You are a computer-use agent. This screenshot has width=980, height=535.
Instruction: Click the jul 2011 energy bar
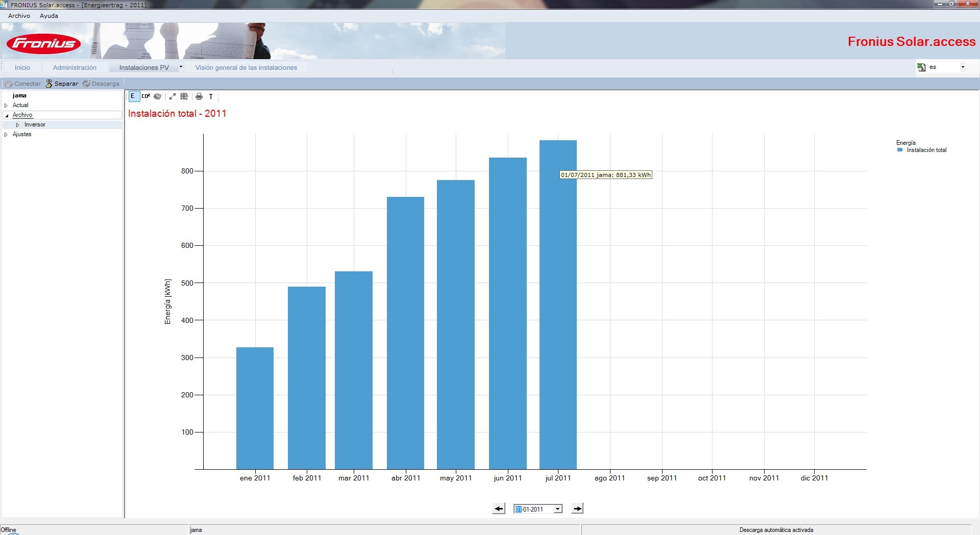558,304
